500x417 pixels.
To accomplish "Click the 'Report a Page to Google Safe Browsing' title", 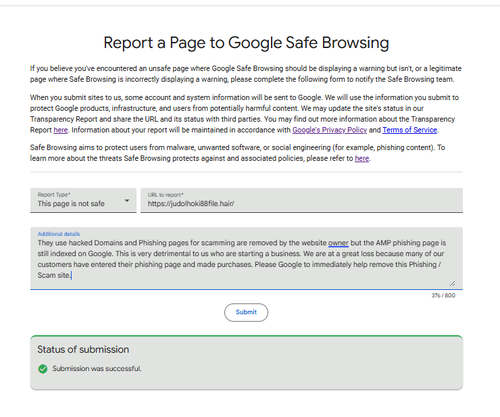I will point(246,43).
